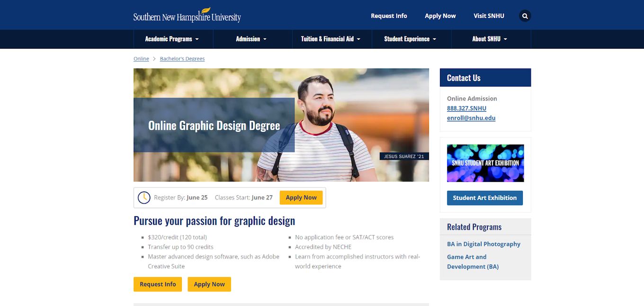Go to Online breadcrumb link
644x306 pixels.
coord(141,59)
